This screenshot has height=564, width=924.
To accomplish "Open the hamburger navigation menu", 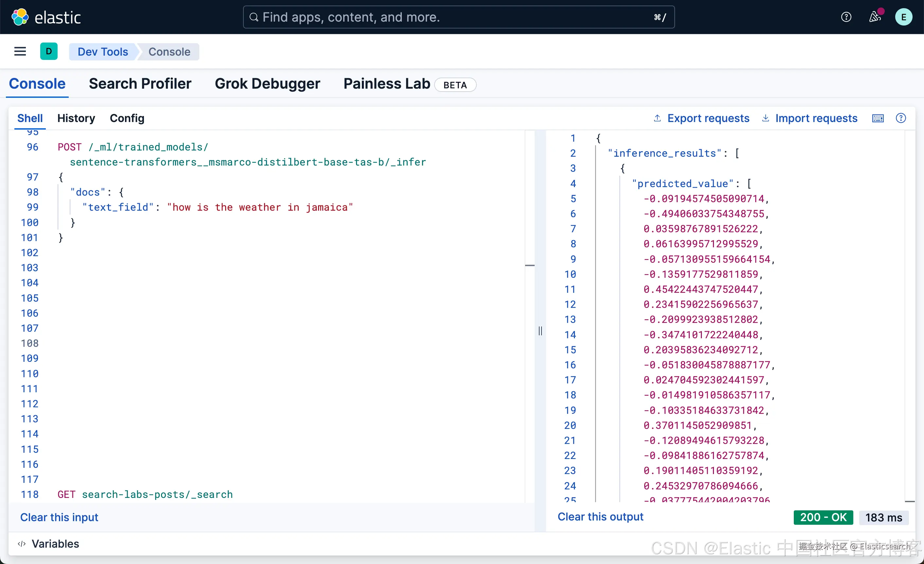I will click(20, 51).
